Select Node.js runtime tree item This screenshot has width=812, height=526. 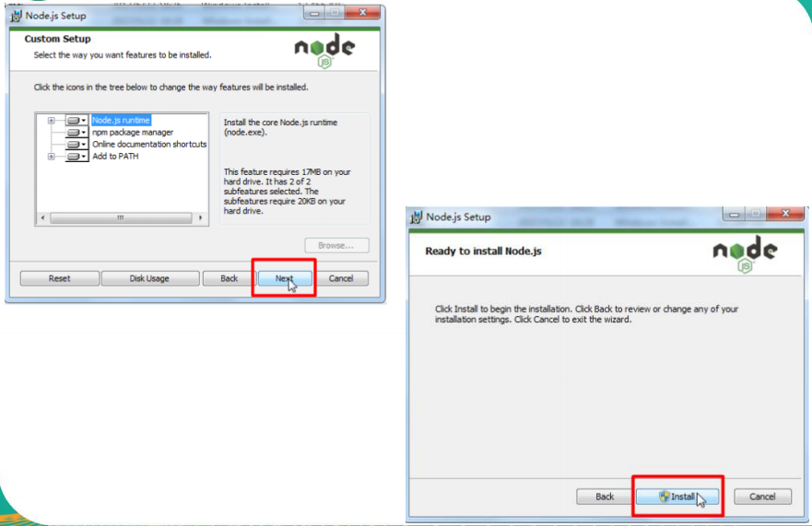pyautogui.click(x=121, y=120)
